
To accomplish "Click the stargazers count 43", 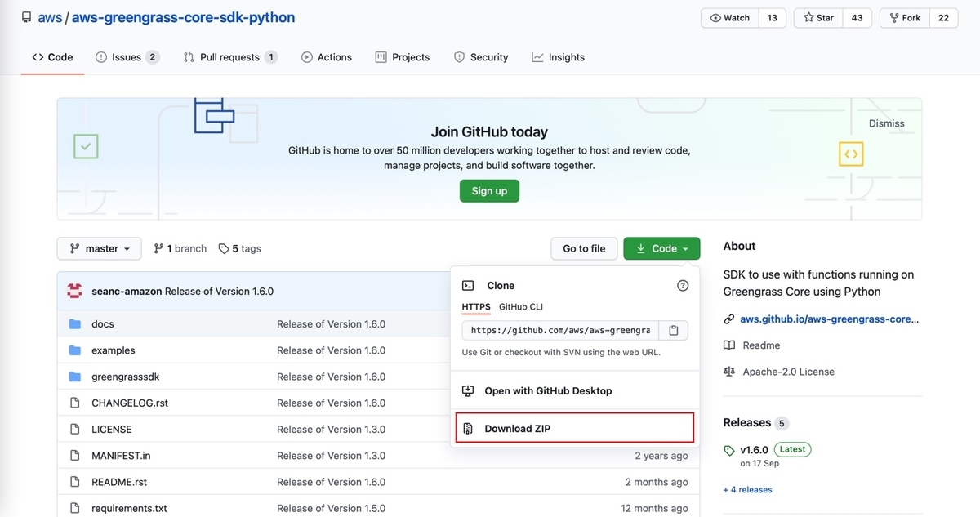I will tap(857, 18).
